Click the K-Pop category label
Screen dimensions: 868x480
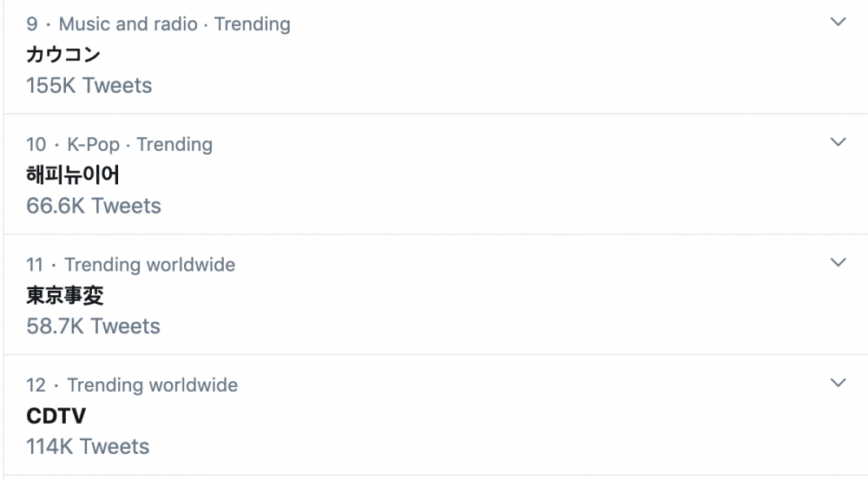[93, 144]
